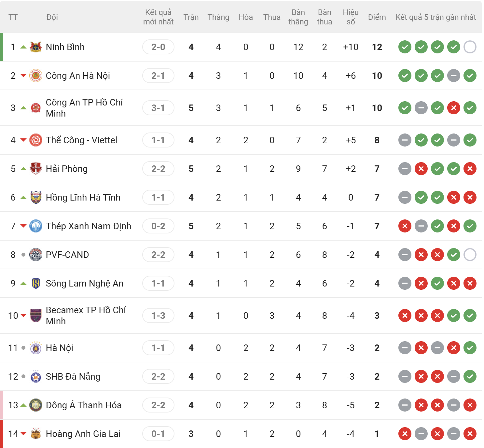Click the Hoàng Anh Gia Lai logo
Image resolution: width=484 pixels, height=448 pixels.
click(x=36, y=434)
